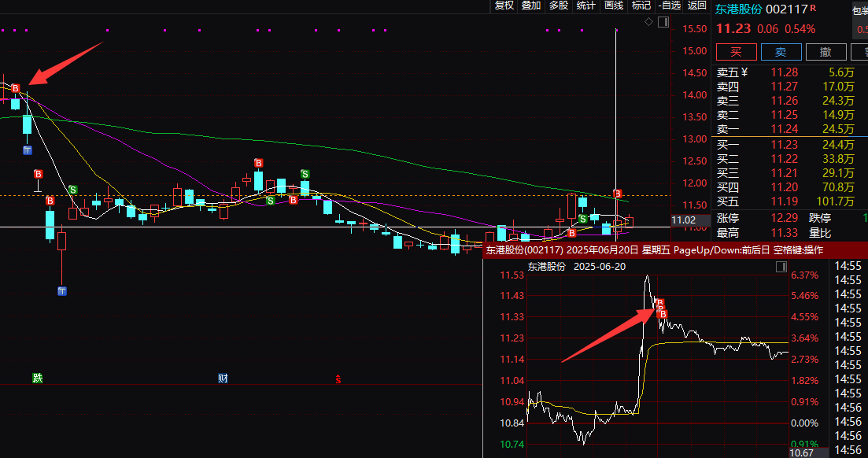This screenshot has height=458, width=868.
Task: Select the 买二 11.22 order row
Action: 785,159
